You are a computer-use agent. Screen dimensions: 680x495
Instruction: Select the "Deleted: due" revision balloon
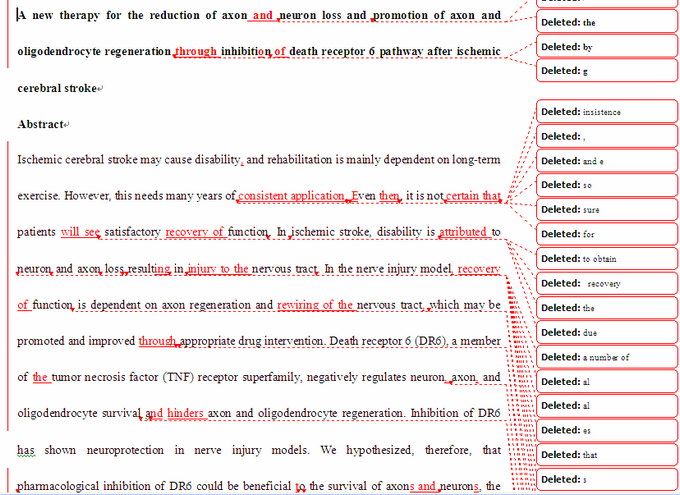tap(604, 332)
